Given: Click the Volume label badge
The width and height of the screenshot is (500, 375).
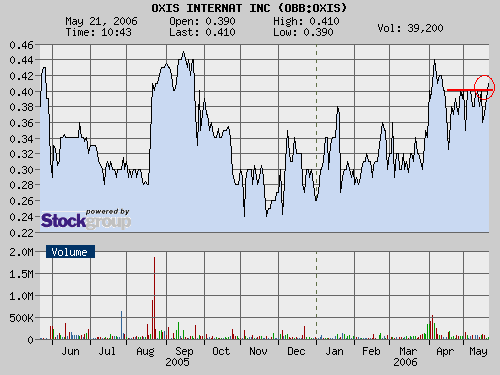Looking at the screenshot, I should [x=70, y=252].
